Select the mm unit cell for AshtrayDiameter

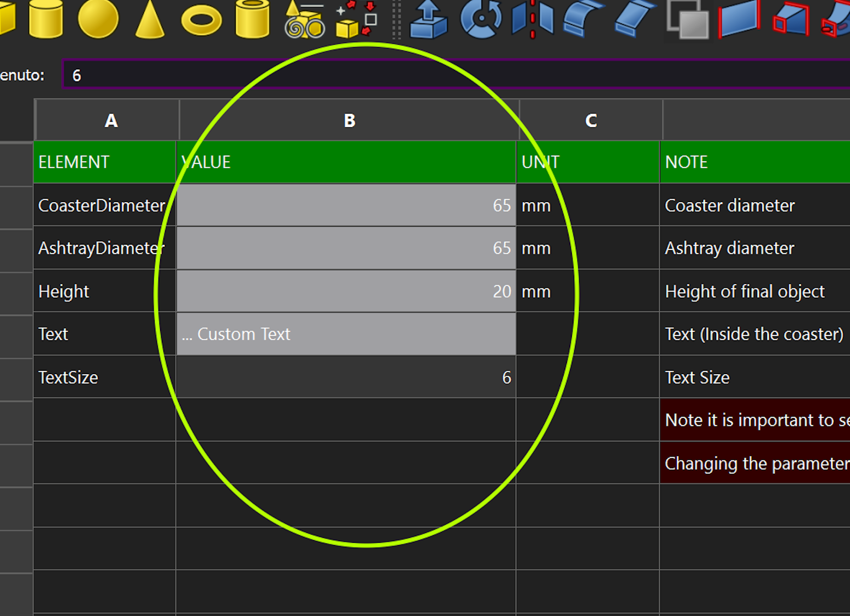point(588,248)
